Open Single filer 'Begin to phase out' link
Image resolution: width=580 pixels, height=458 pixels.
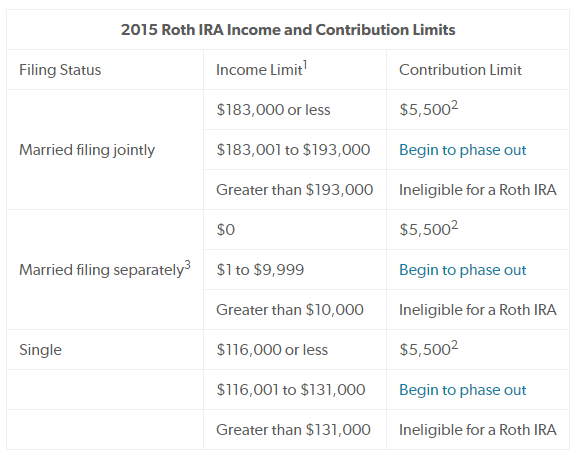click(462, 390)
